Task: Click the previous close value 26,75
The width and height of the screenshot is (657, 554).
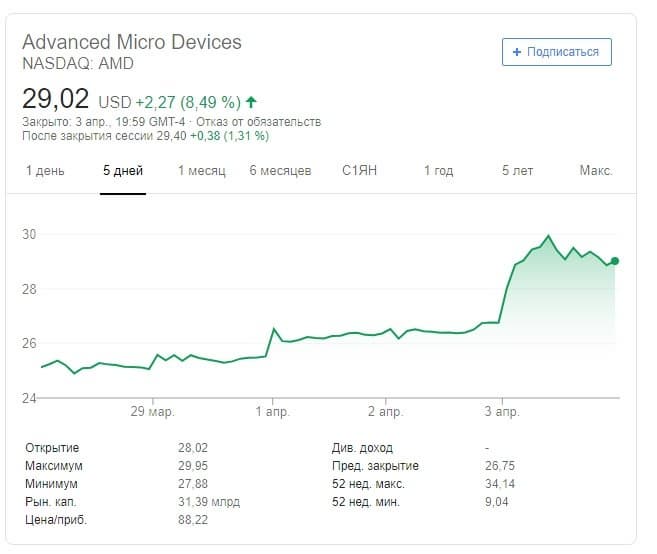Action: [500, 466]
